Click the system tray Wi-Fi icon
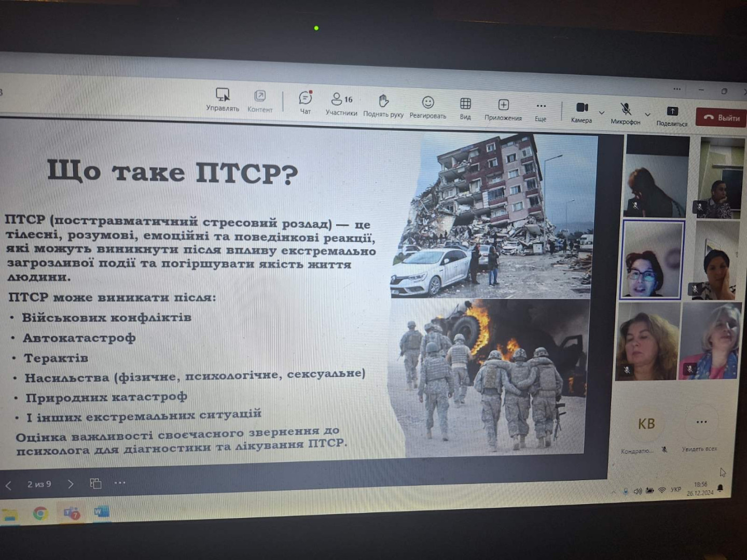747x560 pixels. tap(662, 490)
